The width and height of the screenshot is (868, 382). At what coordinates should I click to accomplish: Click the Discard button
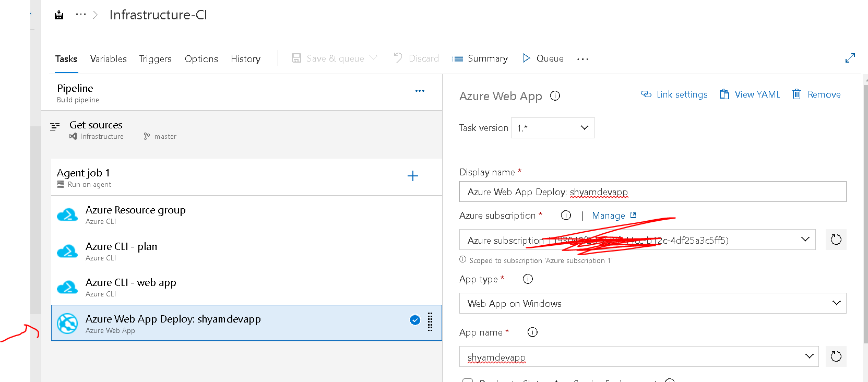(417, 58)
